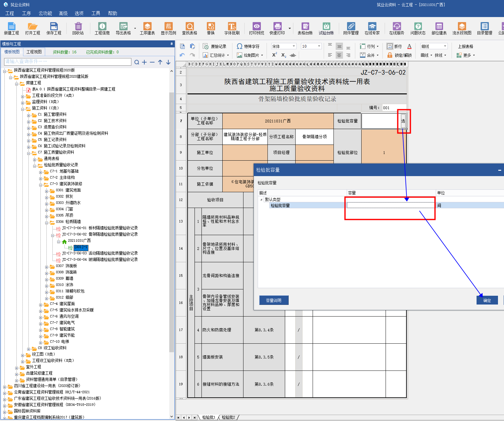Image resolution: width=504 pixels, height=421 pixels.
Task: Open the 帮助 menu
Action: pyautogui.click(x=112, y=13)
